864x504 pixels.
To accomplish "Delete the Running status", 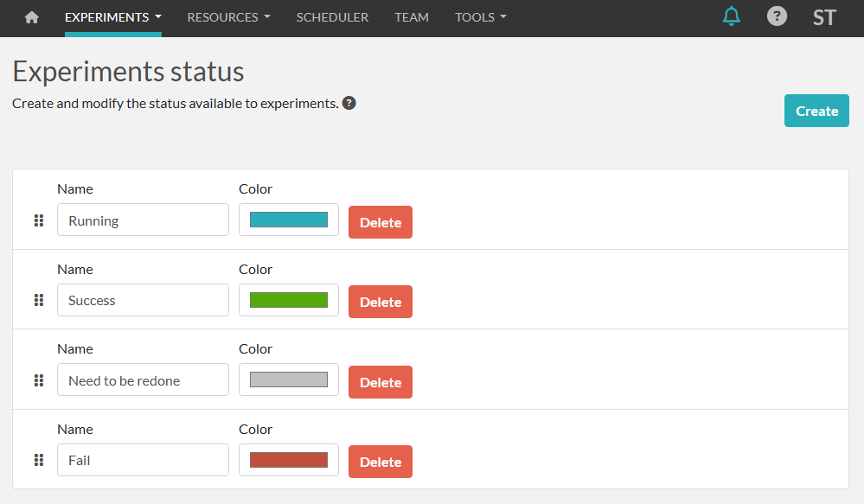I will coord(381,222).
